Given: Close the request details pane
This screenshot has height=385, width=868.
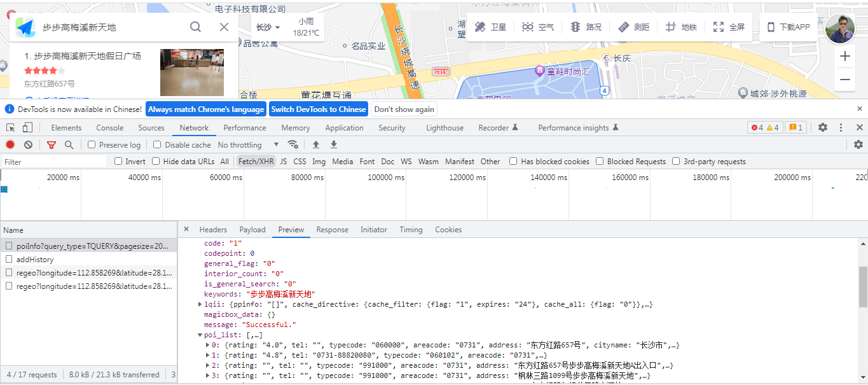Looking at the screenshot, I should point(186,229).
